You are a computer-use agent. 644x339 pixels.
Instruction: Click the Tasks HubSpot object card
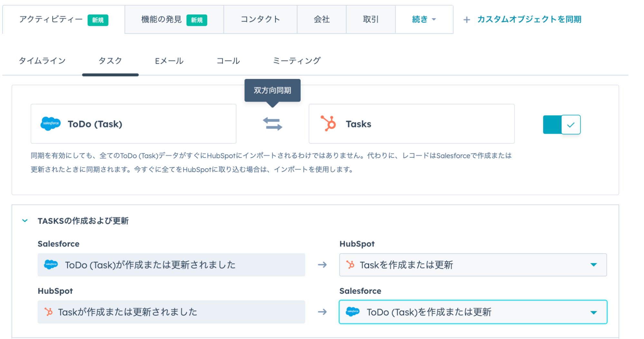[412, 124]
